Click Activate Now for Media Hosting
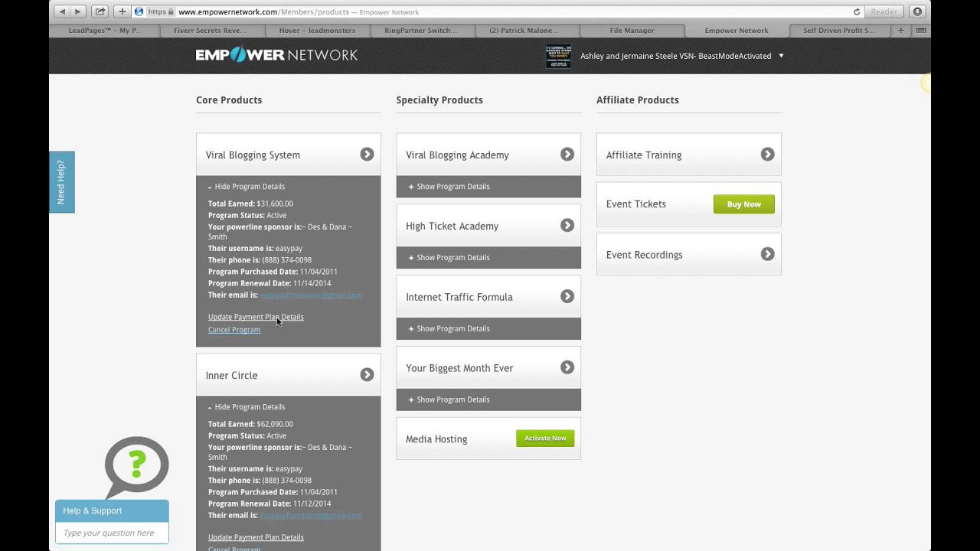The image size is (980, 551). click(545, 439)
